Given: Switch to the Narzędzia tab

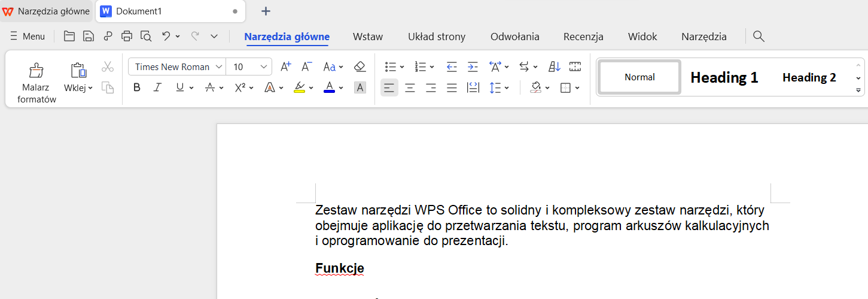Looking at the screenshot, I should (704, 37).
